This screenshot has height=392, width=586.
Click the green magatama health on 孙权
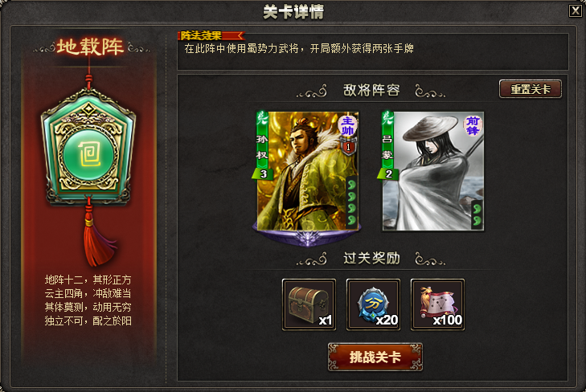click(x=351, y=202)
